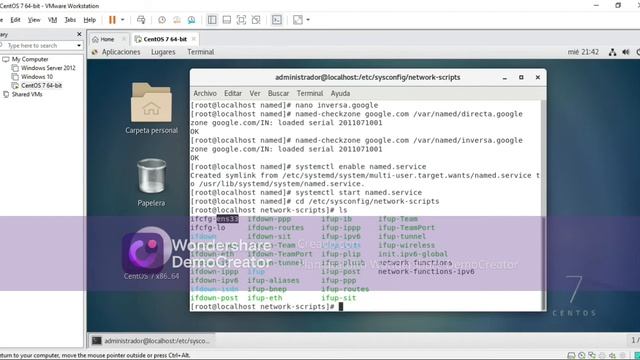Screen dimensions: 640x360
Task: Open the console view toolbar icon
Action: click(277, 20)
